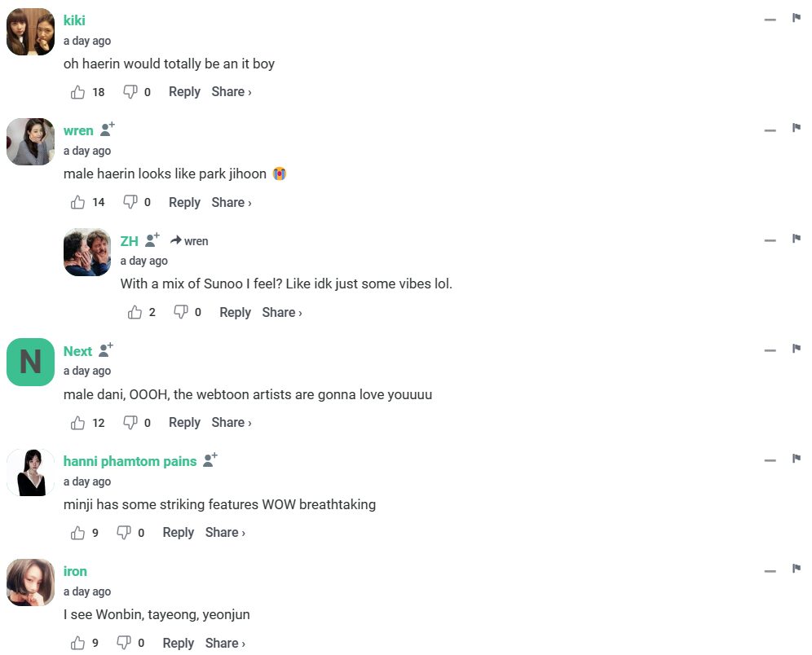Reply to wren's comment
Image resolution: width=812 pixels, height=655 pixels.
184,202
